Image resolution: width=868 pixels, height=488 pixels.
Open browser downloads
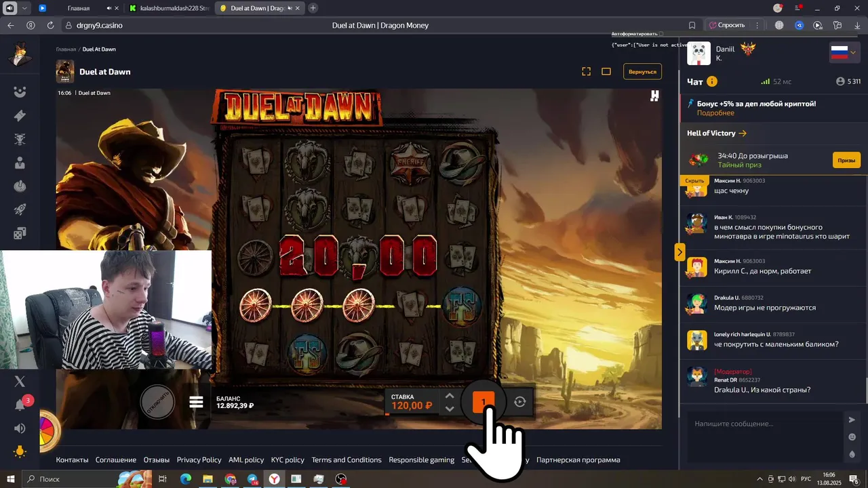coord(857,25)
